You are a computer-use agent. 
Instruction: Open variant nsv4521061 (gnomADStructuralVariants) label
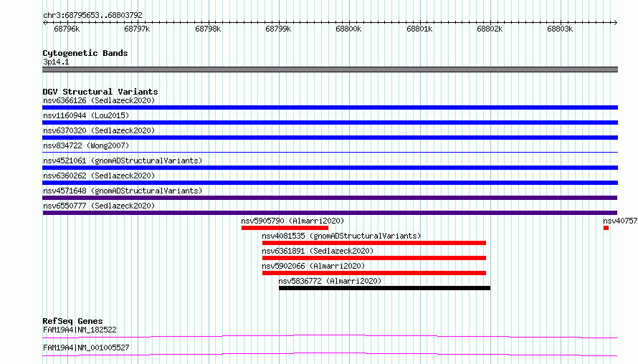[x=123, y=161]
